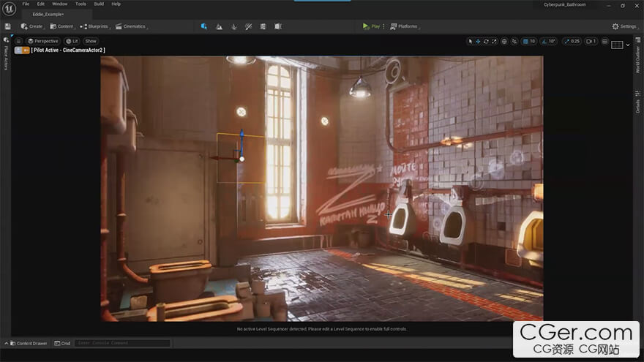The height and width of the screenshot is (362, 644).
Task: Change grid snap value 10
Action: (x=533, y=42)
